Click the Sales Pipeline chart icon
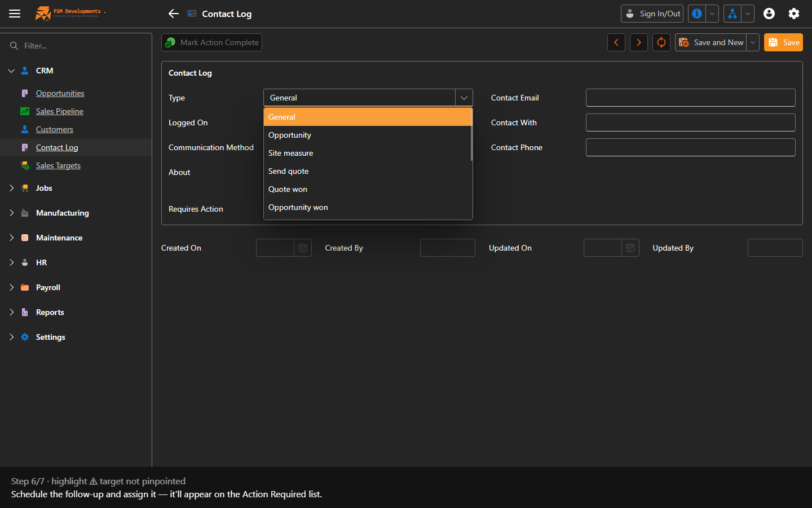The image size is (812, 508). 25,111
